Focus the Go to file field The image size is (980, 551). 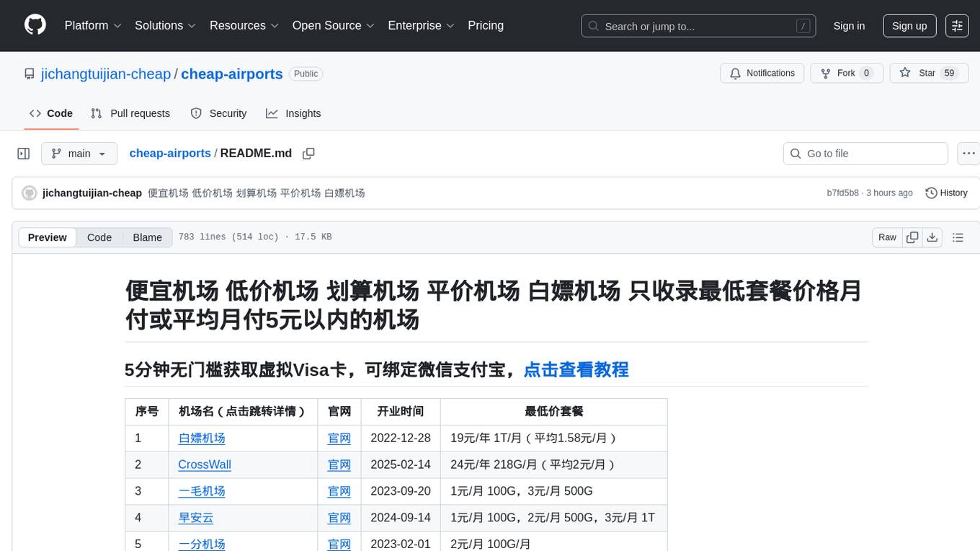865,154
